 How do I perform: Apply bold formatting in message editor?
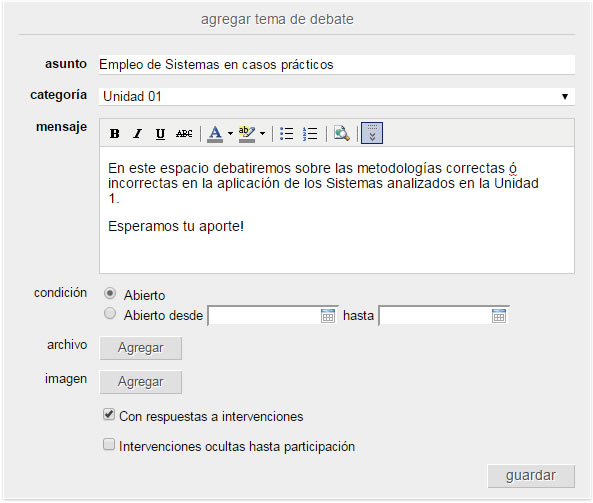coord(115,134)
